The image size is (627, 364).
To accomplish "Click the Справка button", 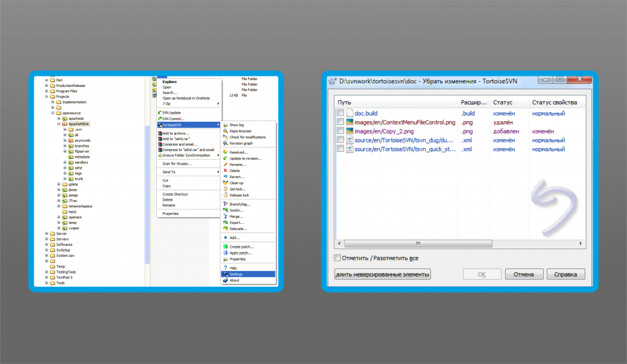I will (565, 275).
